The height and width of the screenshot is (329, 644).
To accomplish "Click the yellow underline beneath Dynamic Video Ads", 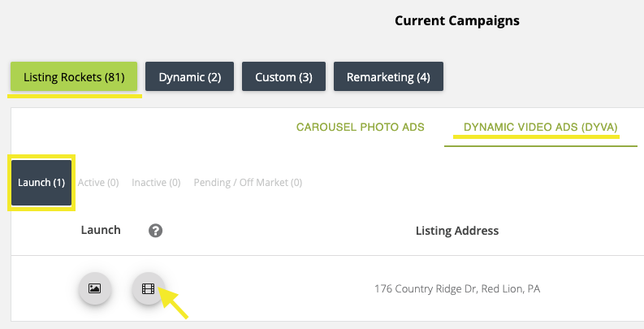I will pyautogui.click(x=536, y=138).
